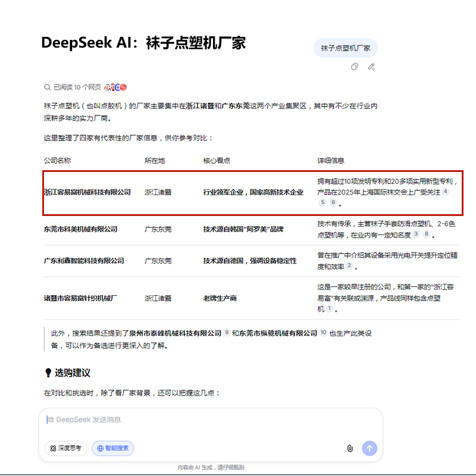Open citation 1 in the 诸暨市容易富 row

pos(330,308)
